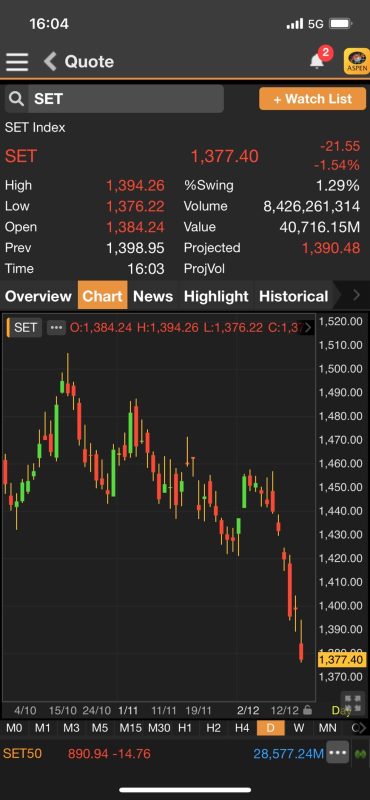Viewport: 370px width, 800px height.
Task: Open the notifications bell
Action: 317,62
